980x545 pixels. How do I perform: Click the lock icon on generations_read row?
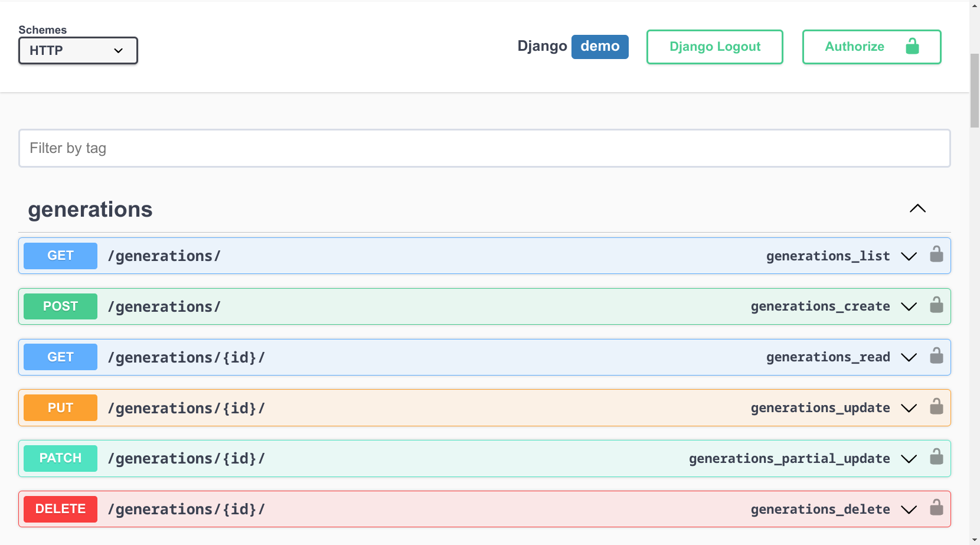click(937, 357)
